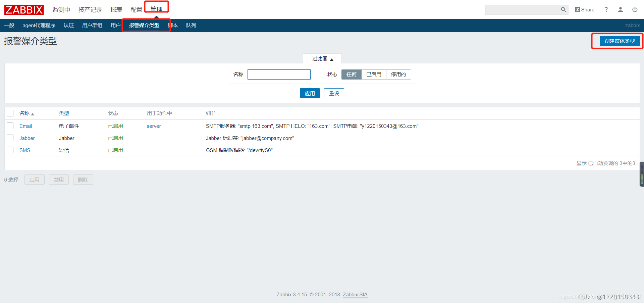Click the 报警媒介类型 page heading

(x=31, y=41)
